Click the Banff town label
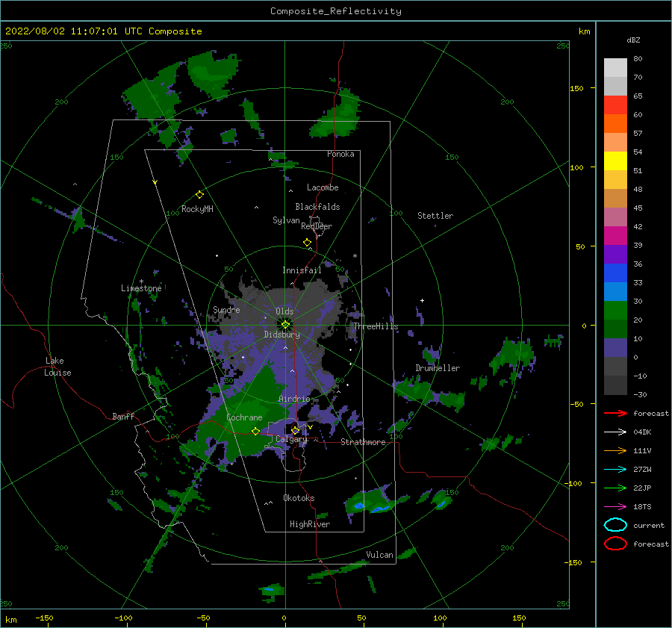Screen dimensions: 672x628 tap(123, 416)
